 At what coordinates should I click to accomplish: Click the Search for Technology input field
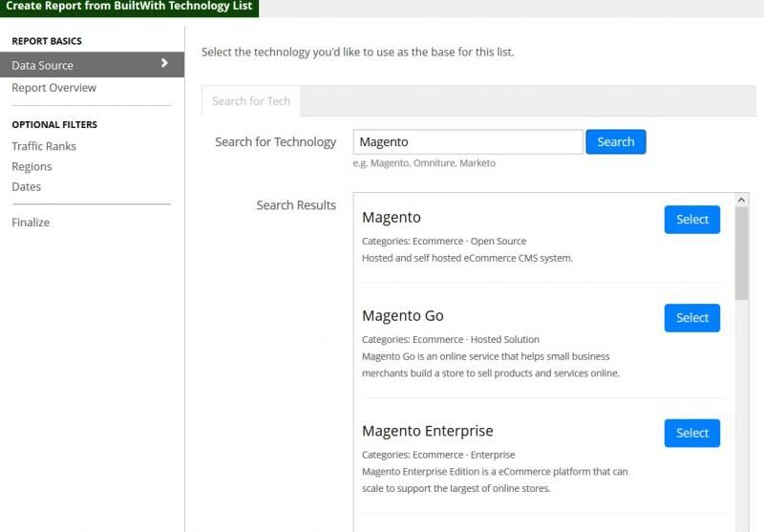pos(468,141)
